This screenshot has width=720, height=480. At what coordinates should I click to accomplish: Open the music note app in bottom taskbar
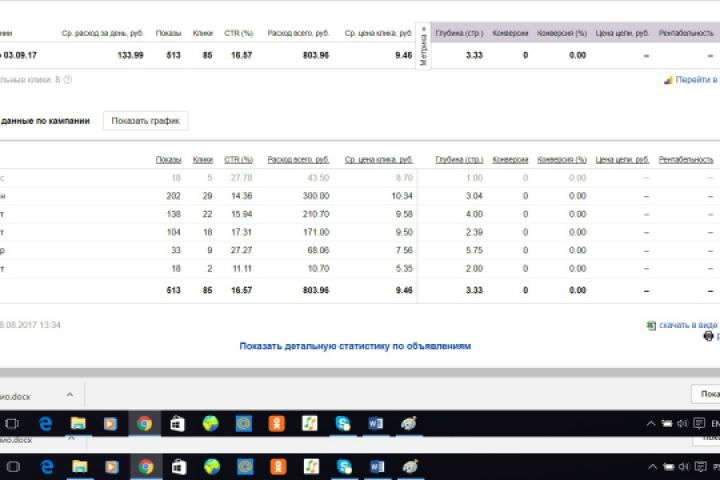[x=311, y=467]
